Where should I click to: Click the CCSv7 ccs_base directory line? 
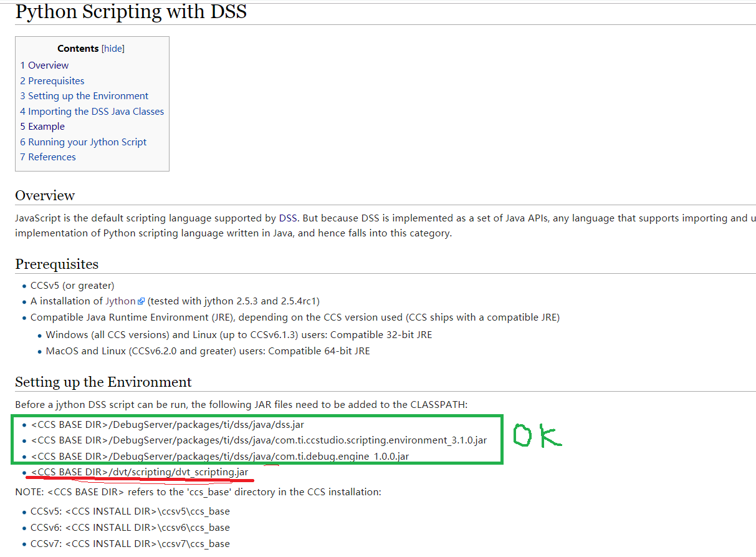[130, 544]
